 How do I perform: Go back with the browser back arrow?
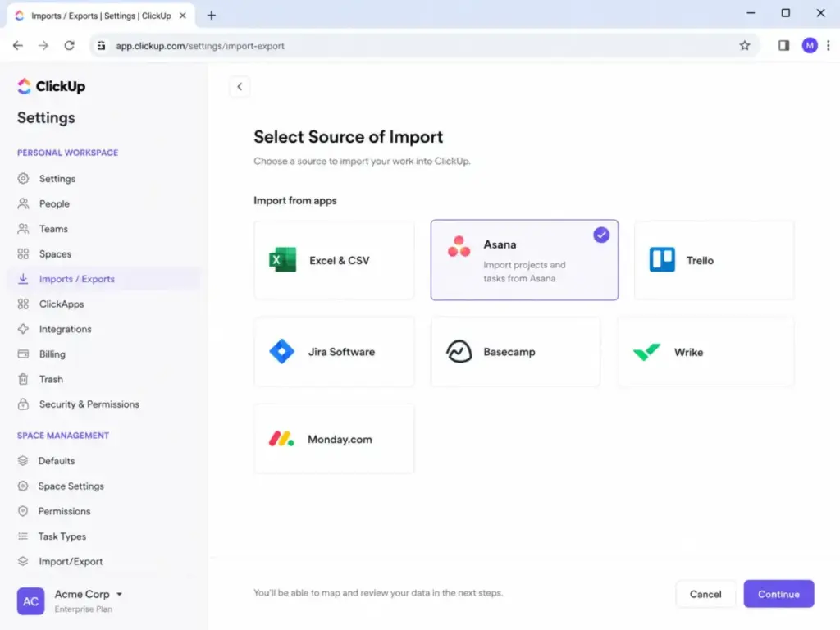(18, 46)
